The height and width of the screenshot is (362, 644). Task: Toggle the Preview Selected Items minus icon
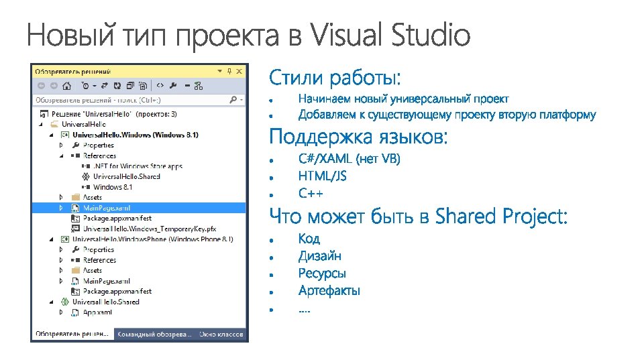[187, 86]
